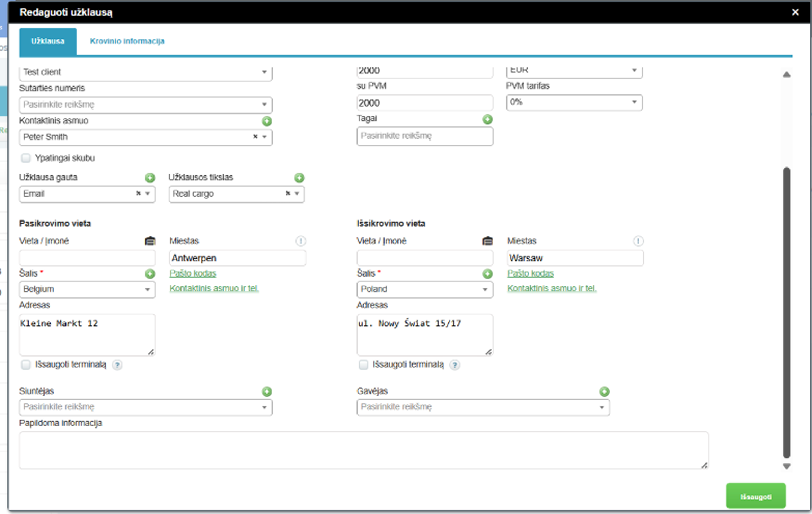812x514 pixels.
Task: Click green plus next to Užklausos tikslas
Action: tap(299, 178)
